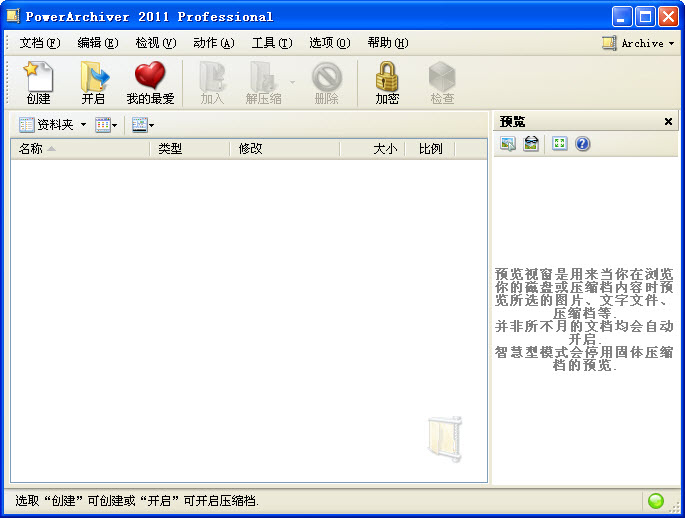
Task: Close the 预览 preview panel
Action: [x=668, y=122]
